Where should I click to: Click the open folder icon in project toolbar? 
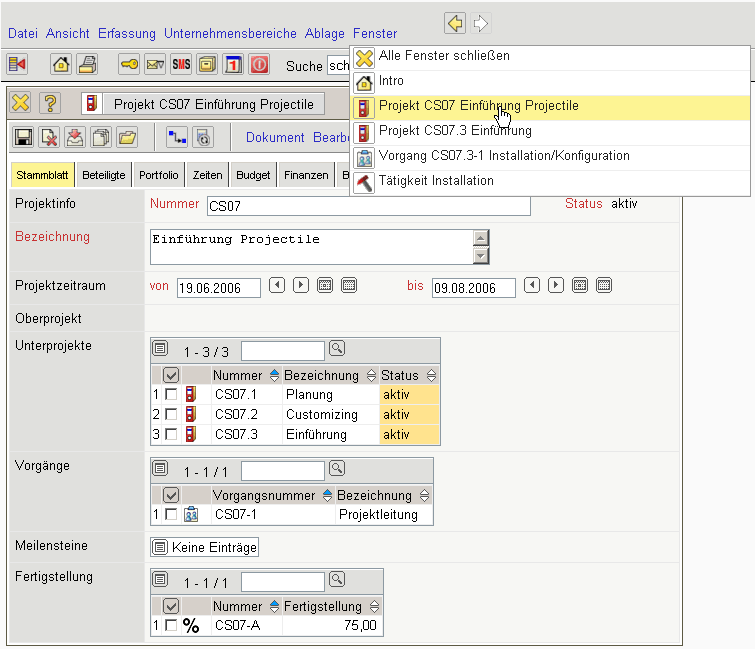(x=127, y=137)
